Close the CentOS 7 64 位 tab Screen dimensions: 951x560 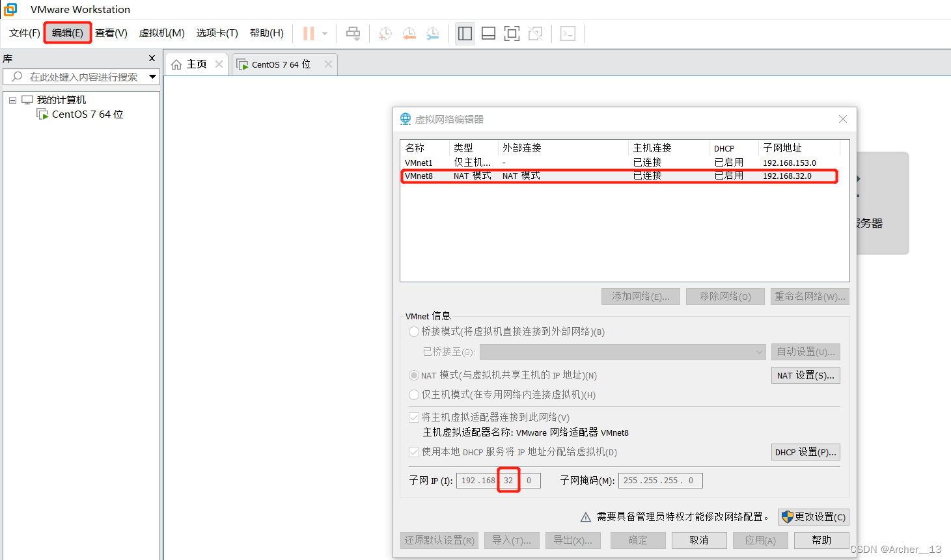328,64
